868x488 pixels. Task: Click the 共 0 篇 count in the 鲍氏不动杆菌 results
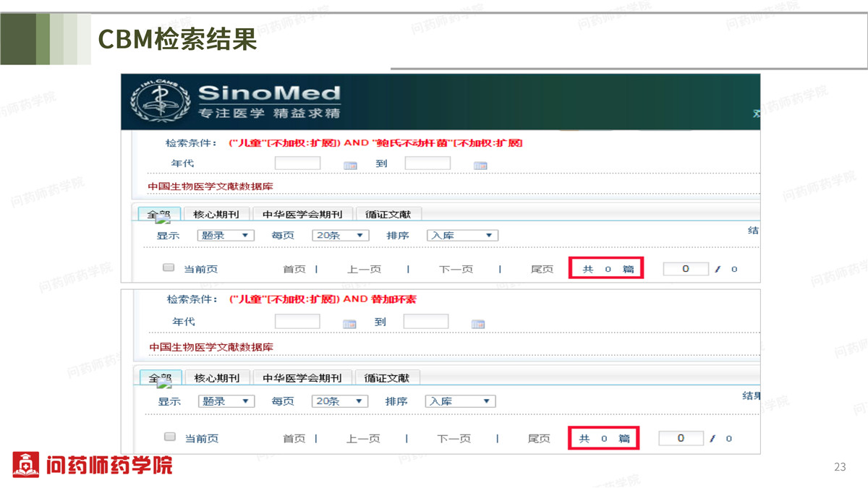pos(608,269)
